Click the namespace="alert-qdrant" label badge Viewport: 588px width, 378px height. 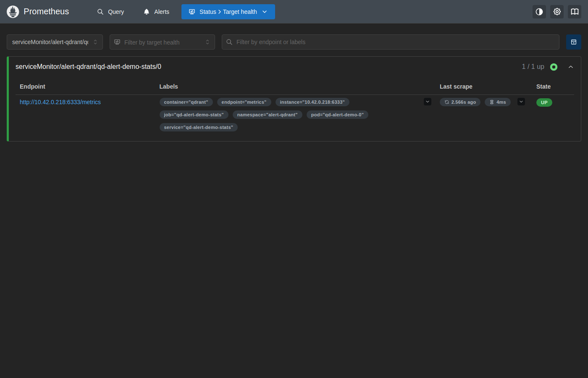[268, 115]
